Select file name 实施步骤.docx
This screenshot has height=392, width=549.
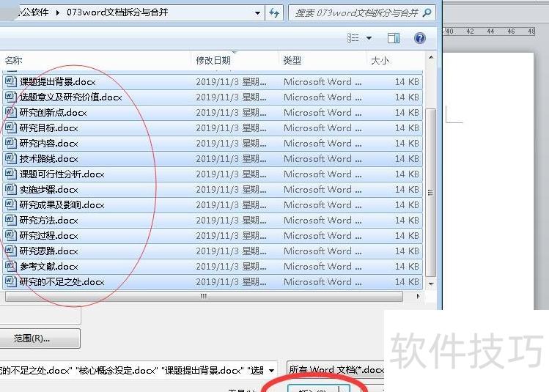(48, 189)
